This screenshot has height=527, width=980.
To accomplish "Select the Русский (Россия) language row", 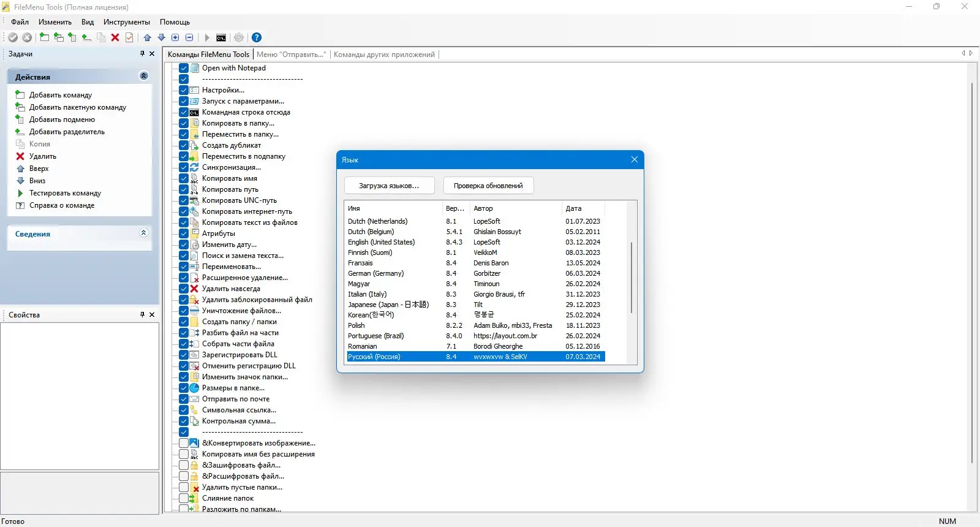I will pyautogui.click(x=475, y=357).
